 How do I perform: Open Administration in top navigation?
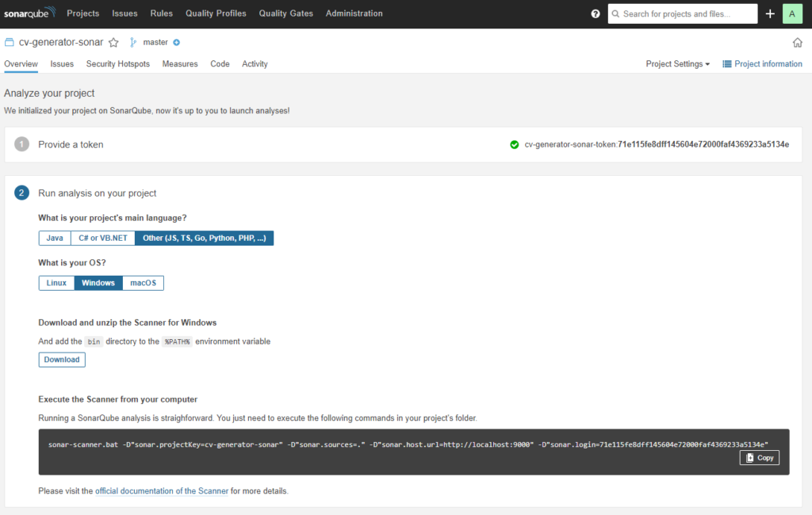click(354, 13)
